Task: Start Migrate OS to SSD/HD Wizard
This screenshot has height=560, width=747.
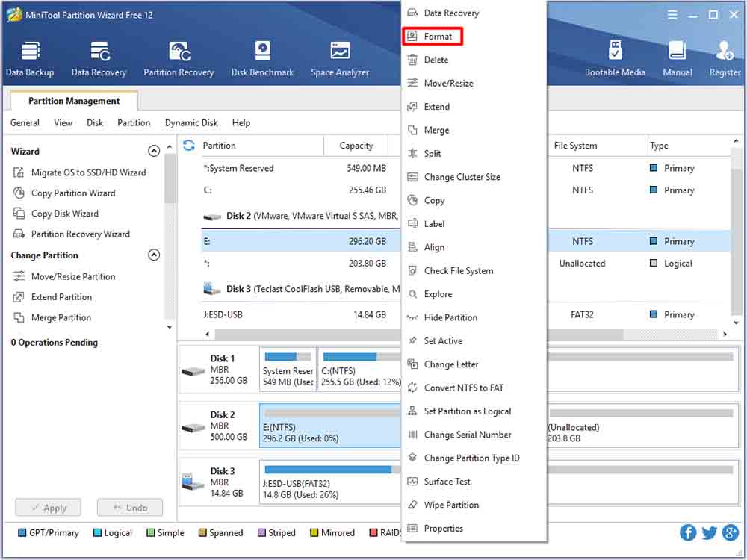Action: [x=80, y=172]
